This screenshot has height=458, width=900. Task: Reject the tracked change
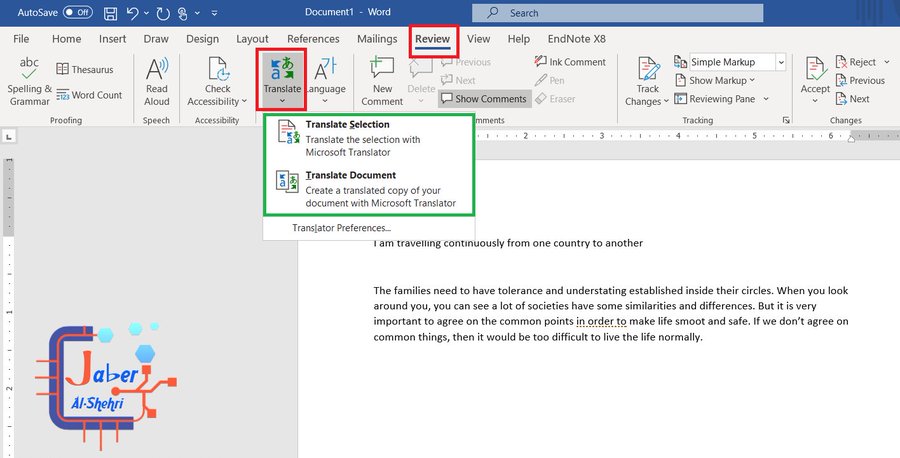pos(855,62)
